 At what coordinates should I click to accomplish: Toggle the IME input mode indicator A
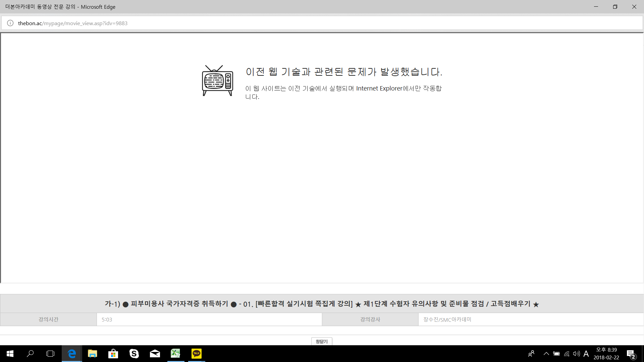[x=586, y=354]
